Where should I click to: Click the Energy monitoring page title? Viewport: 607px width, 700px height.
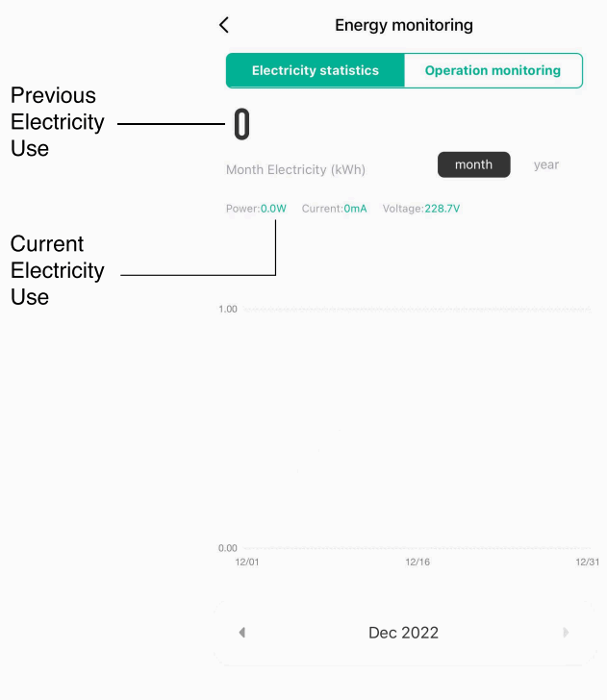pos(403,26)
